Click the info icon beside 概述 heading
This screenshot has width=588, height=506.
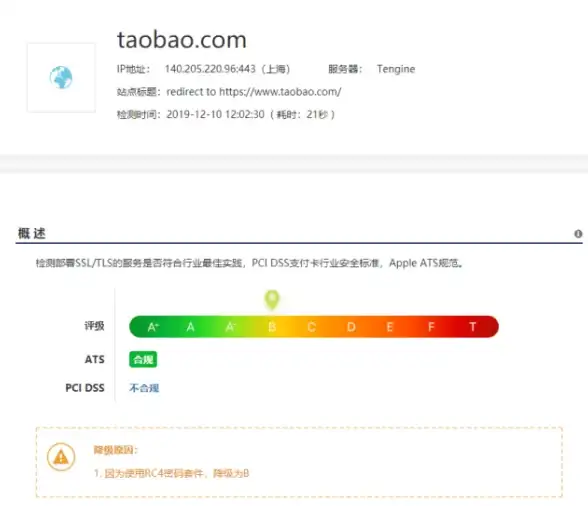click(x=578, y=234)
